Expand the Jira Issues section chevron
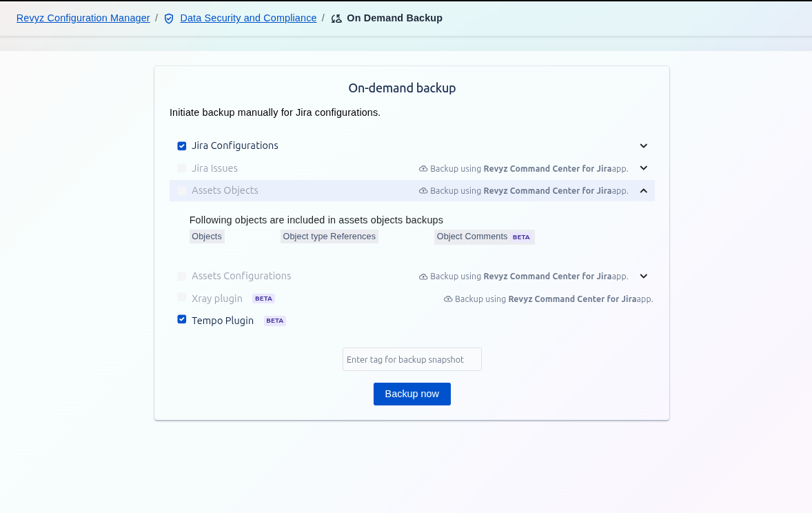 [643, 168]
